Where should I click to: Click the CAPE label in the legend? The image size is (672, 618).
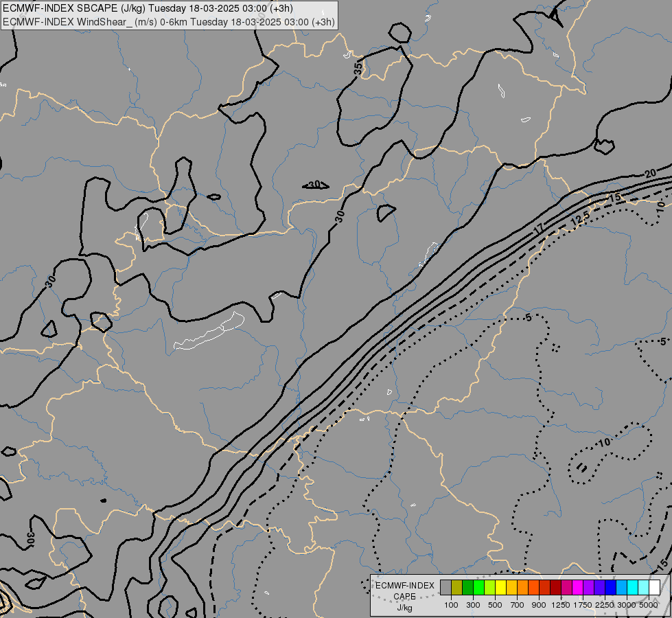tap(404, 597)
